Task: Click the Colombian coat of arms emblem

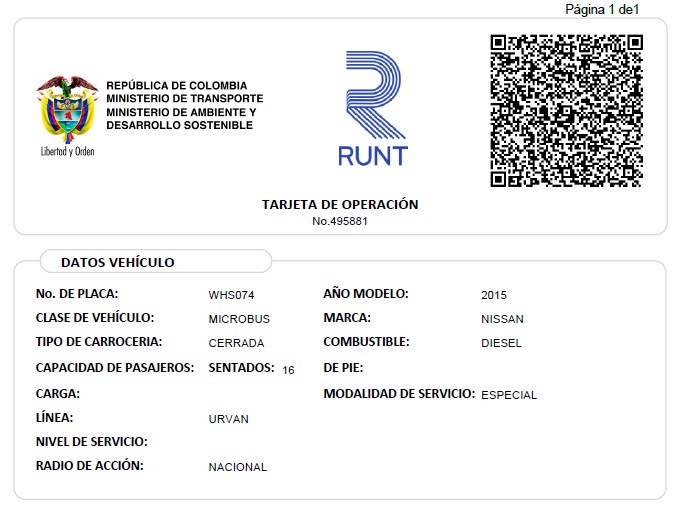Action: point(67,108)
